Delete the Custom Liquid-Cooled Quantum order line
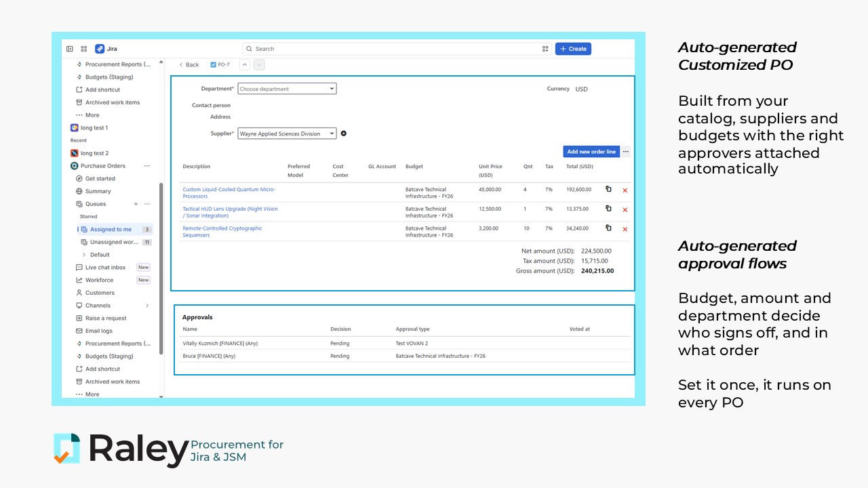This screenshot has width=868, height=488. pyautogui.click(x=625, y=190)
